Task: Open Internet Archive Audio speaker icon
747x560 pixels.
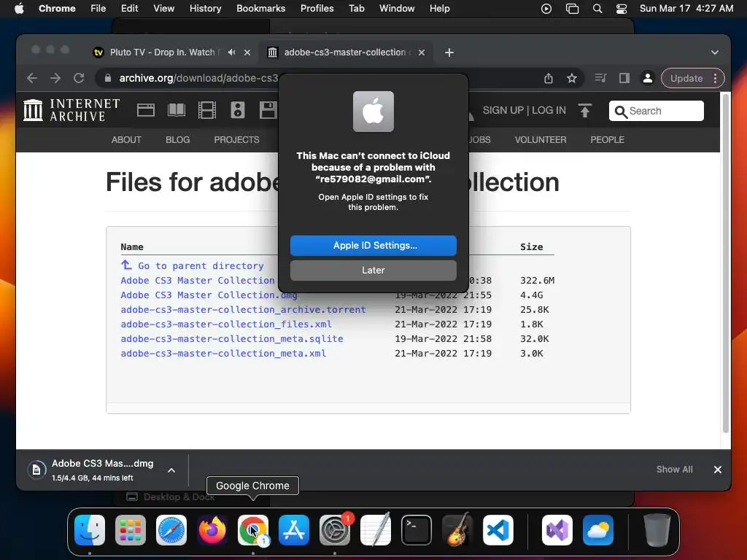Action: coord(238,110)
